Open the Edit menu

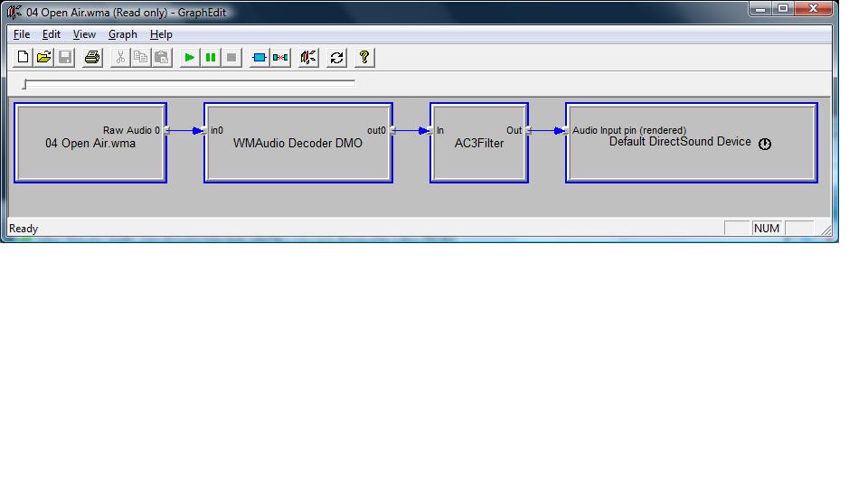[52, 34]
